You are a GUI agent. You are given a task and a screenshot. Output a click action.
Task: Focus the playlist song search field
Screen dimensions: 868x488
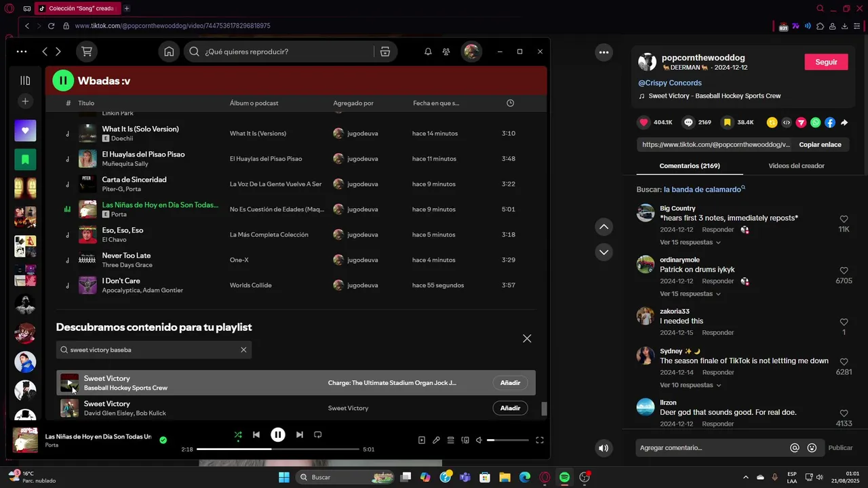click(154, 350)
